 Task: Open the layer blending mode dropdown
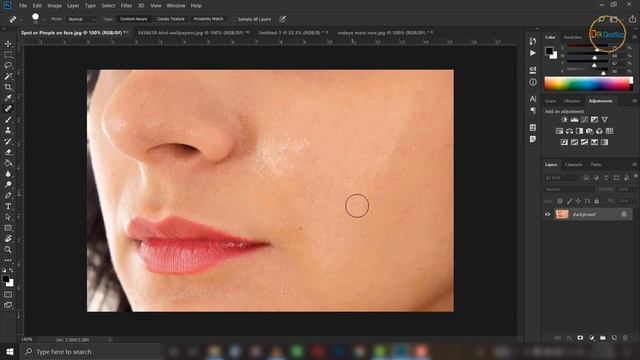click(x=569, y=189)
